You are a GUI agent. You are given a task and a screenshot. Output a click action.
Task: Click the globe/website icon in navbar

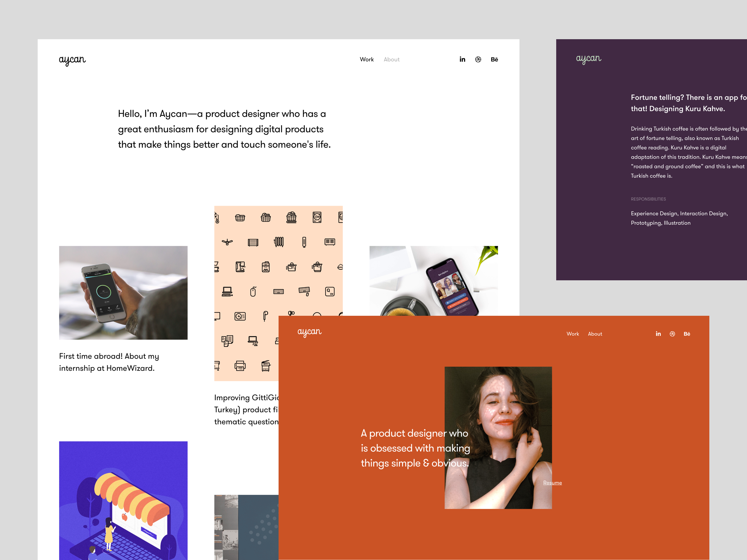click(478, 59)
